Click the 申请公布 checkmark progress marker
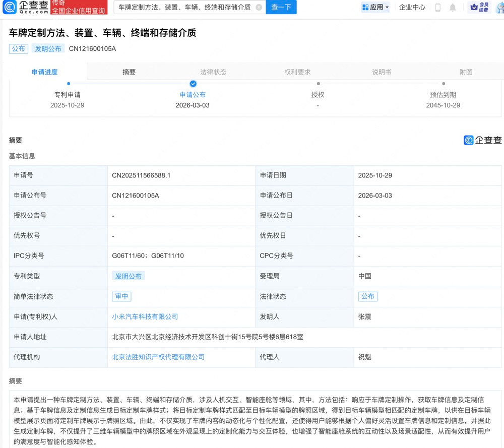The width and height of the screenshot is (504, 448). 193,84
